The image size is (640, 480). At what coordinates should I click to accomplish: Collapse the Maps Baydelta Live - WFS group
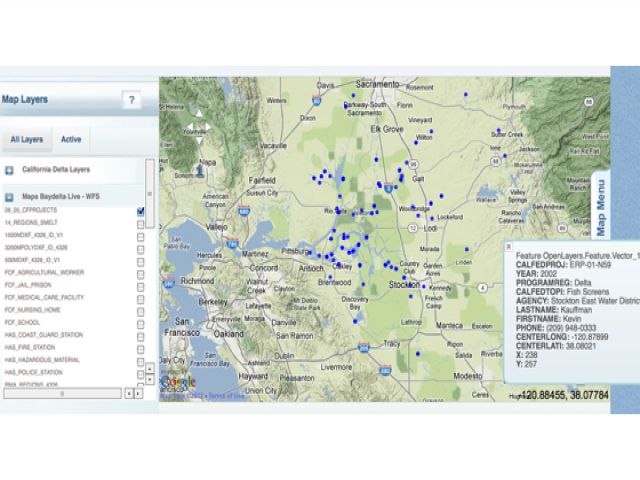click(x=9, y=197)
